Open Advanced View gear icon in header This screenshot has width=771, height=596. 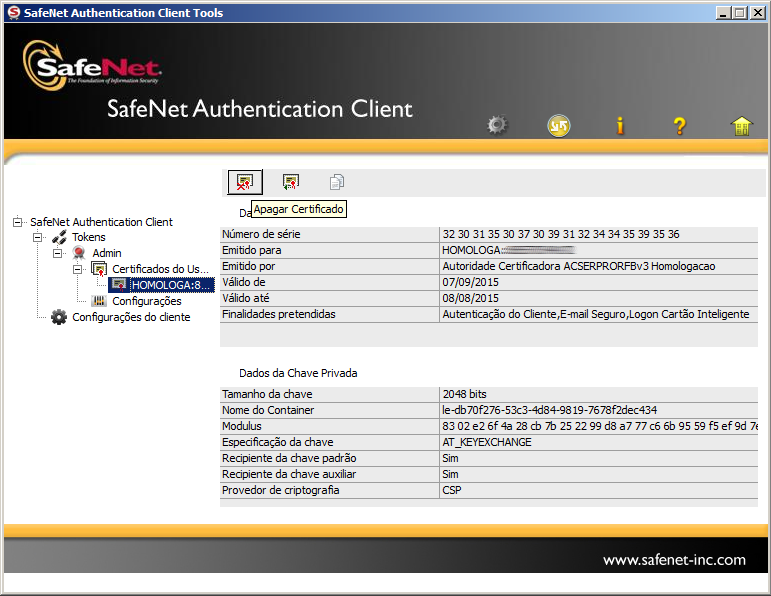coord(497,125)
